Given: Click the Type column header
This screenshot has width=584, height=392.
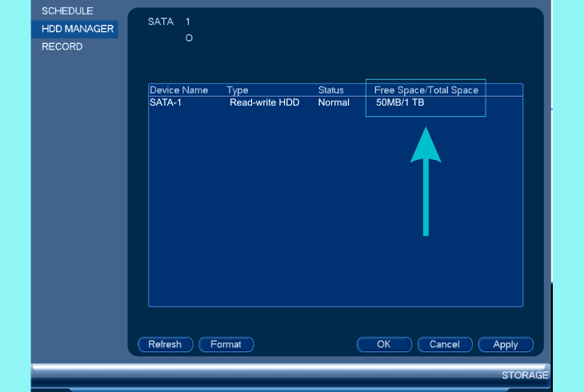Looking at the screenshot, I should pos(238,90).
